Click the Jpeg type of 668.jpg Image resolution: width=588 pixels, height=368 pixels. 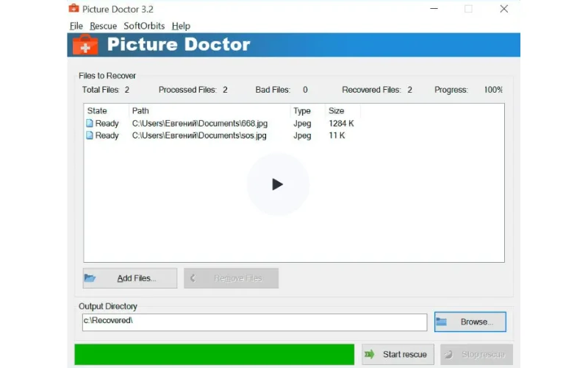coord(302,124)
